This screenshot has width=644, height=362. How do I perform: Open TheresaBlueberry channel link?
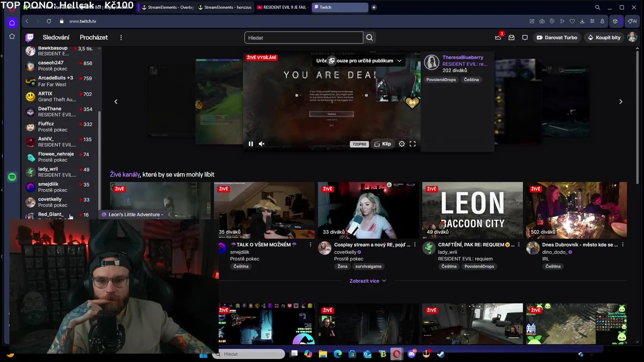click(x=462, y=57)
